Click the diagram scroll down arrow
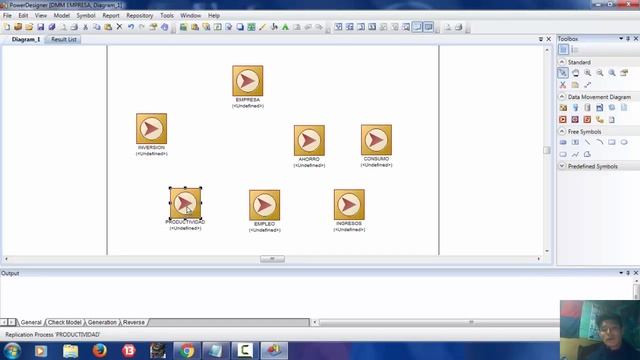The width and height of the screenshot is (640, 360). pos(547,251)
